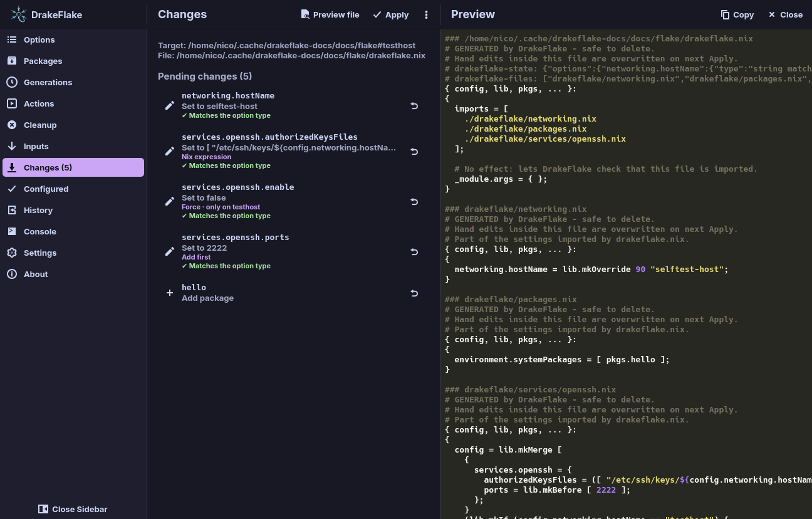Click './drakeflake/services/openssh.nix' import line in preview
Viewport: 812px width, 519px height.
[x=545, y=139]
